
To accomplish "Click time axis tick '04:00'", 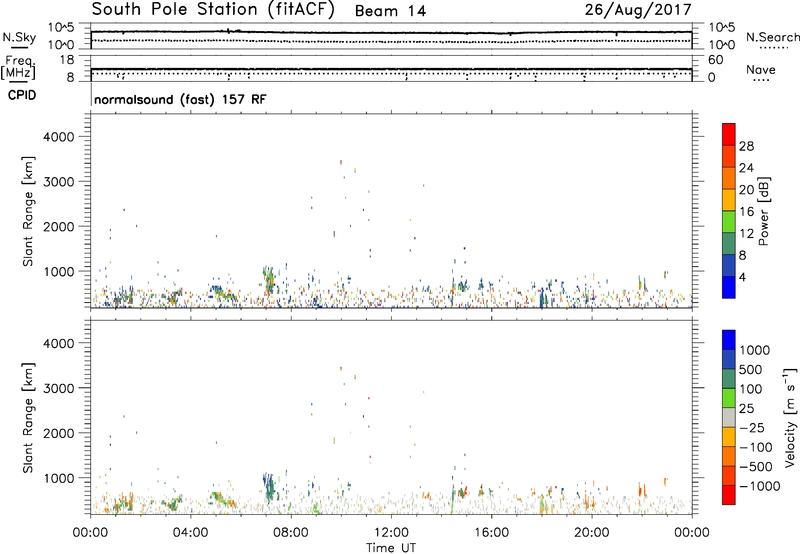I will (190, 533).
